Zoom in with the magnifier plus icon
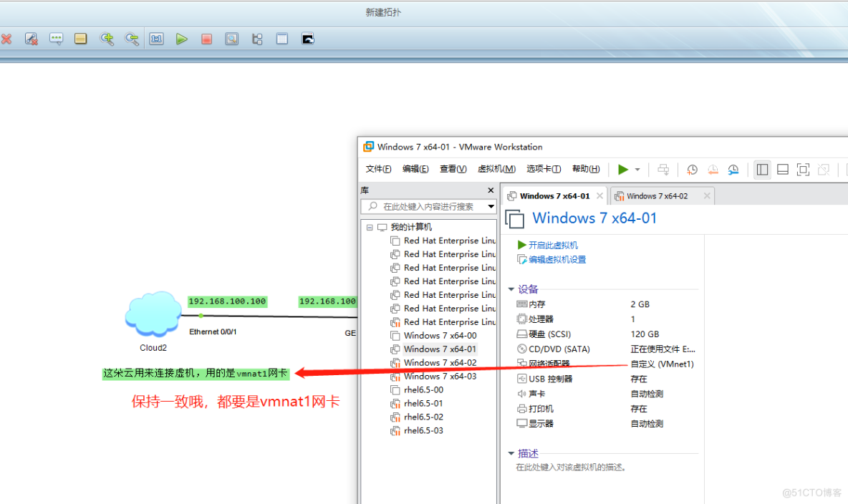Screen dimensions: 848x504 [x=107, y=39]
